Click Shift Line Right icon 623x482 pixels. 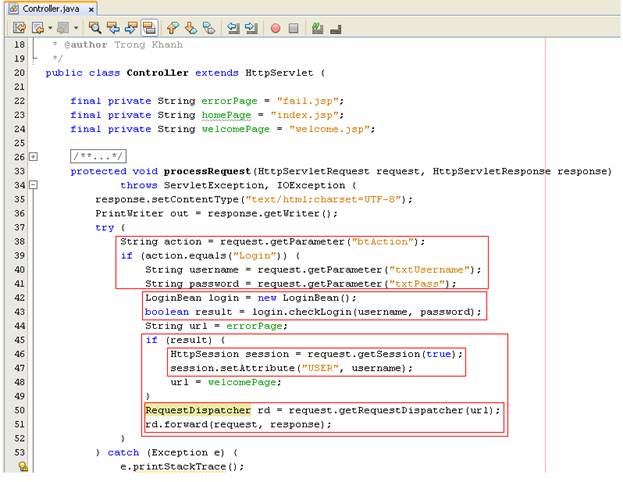(251, 28)
